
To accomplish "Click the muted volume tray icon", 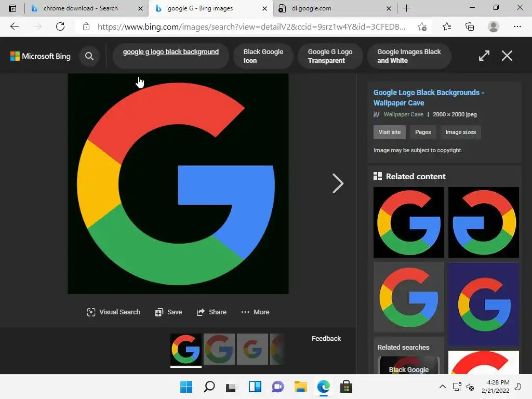I will tap(471, 387).
